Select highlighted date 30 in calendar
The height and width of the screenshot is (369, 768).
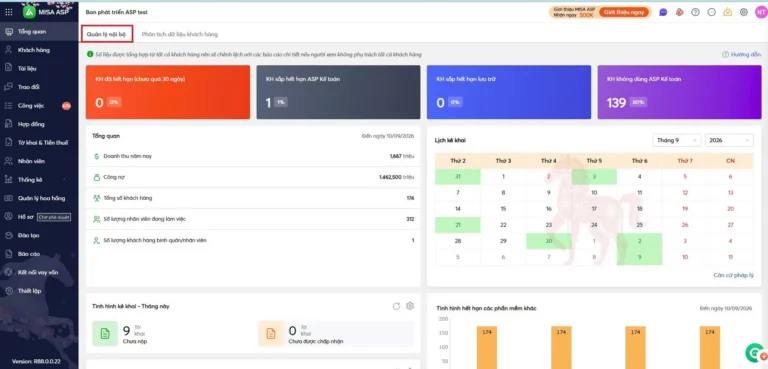(549, 241)
